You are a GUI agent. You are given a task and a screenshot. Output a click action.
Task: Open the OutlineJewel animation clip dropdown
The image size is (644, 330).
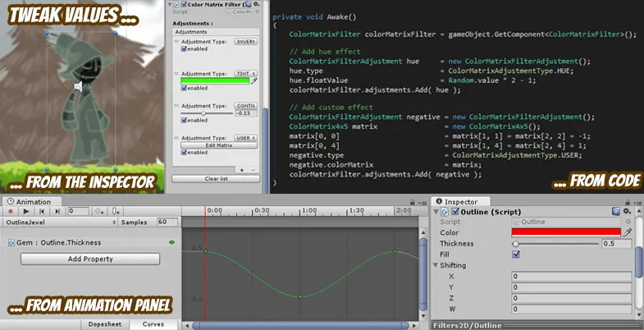click(60, 222)
